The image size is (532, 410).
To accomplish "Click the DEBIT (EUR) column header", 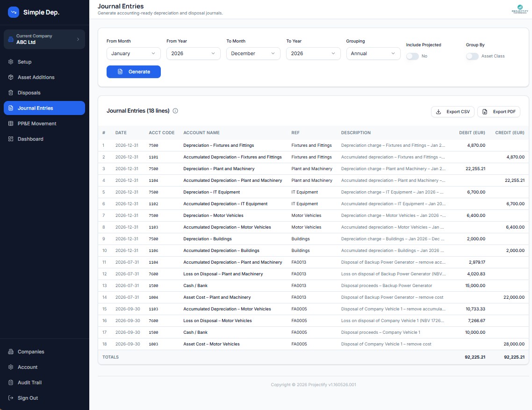I will [472, 133].
